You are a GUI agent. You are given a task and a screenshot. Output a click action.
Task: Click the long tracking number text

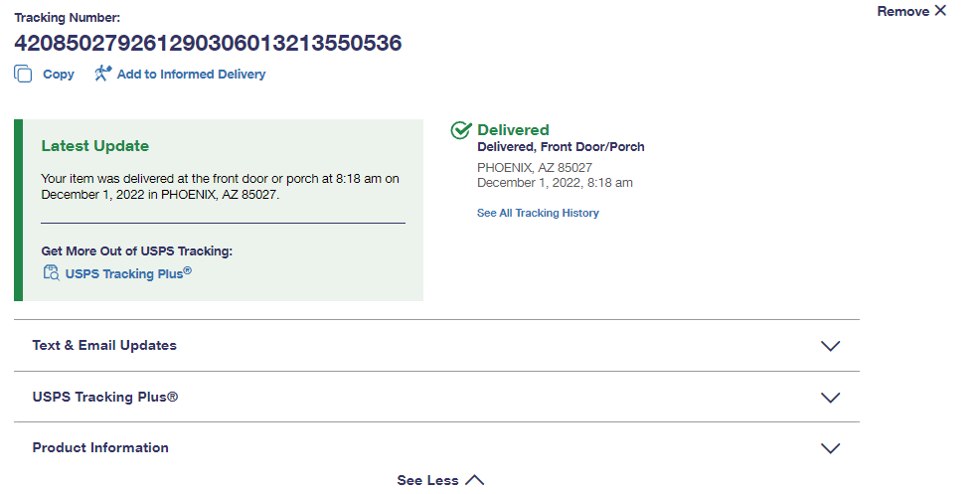(x=208, y=43)
